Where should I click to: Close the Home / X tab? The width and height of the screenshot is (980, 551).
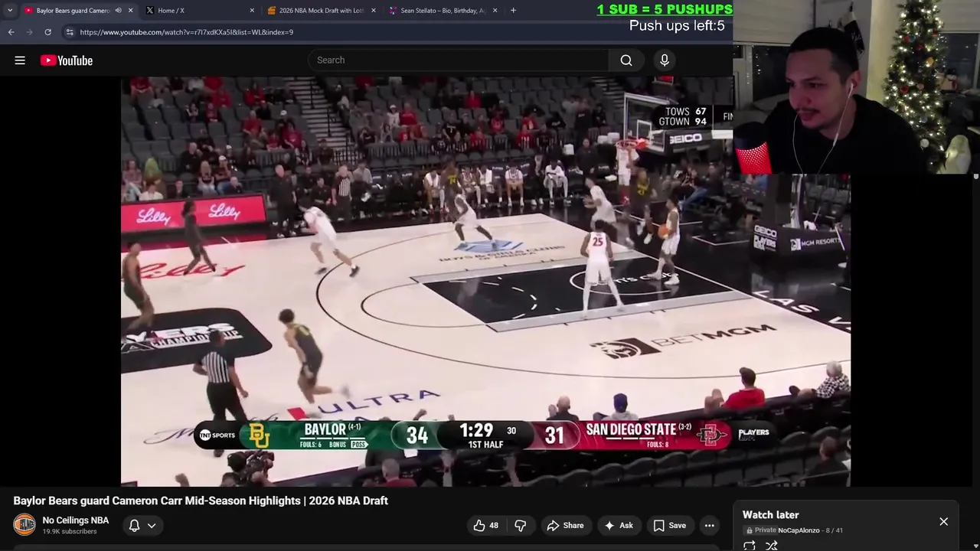point(252,11)
